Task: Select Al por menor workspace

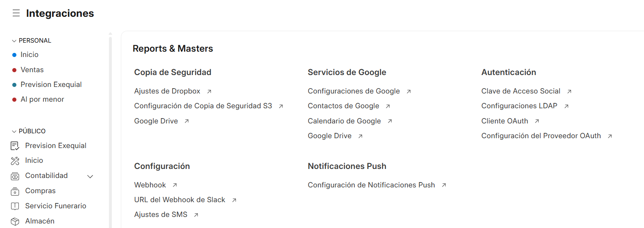Action: point(42,99)
